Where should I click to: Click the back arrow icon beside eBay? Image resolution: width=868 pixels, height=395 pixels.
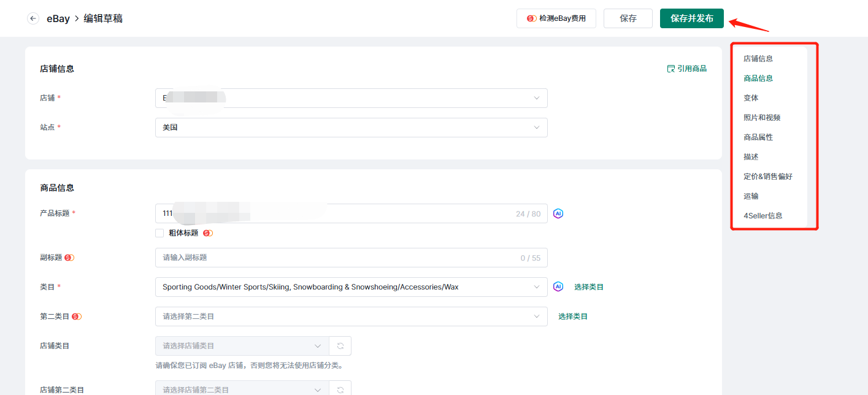(x=33, y=18)
